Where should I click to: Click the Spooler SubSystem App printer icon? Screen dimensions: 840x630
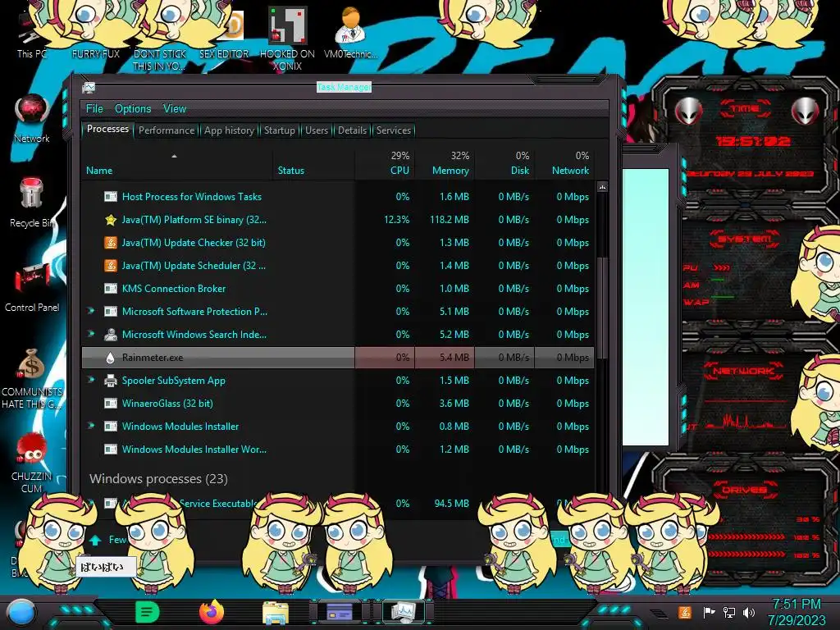tap(111, 381)
